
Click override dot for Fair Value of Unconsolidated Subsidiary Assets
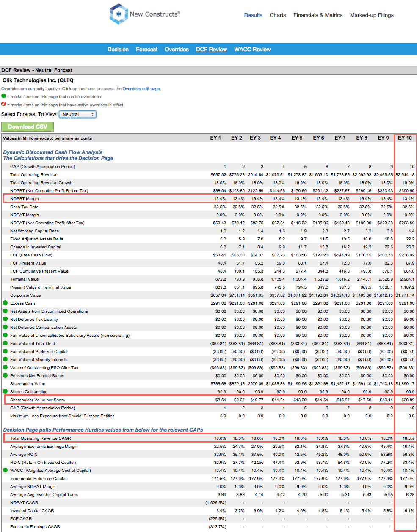point(5,335)
